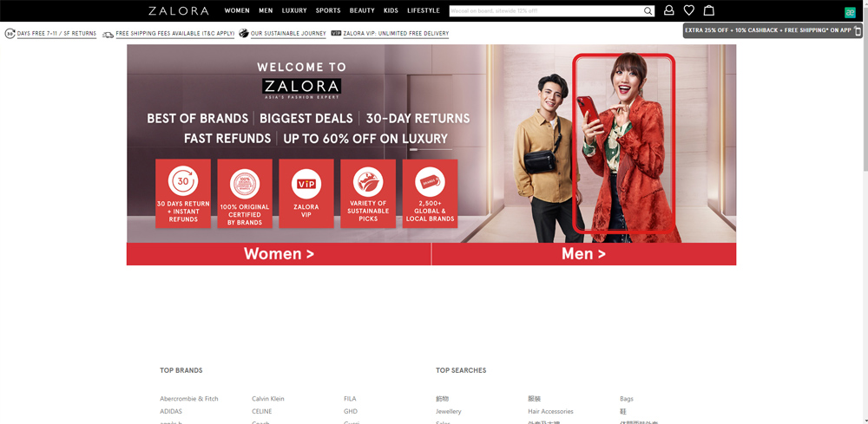Click the 30 Days Return tile
Viewport: 868px width, 424px height.
pyautogui.click(x=183, y=193)
